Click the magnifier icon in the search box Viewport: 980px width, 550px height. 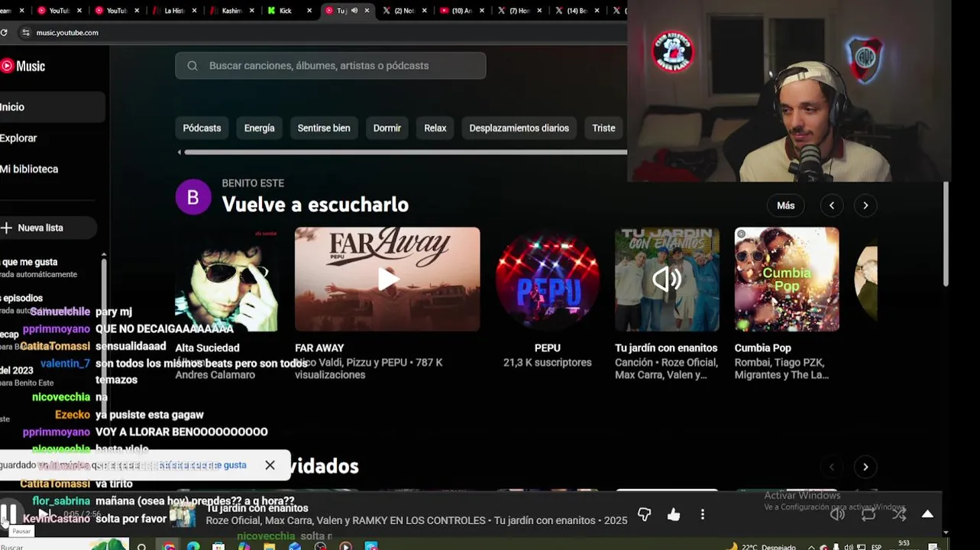192,66
